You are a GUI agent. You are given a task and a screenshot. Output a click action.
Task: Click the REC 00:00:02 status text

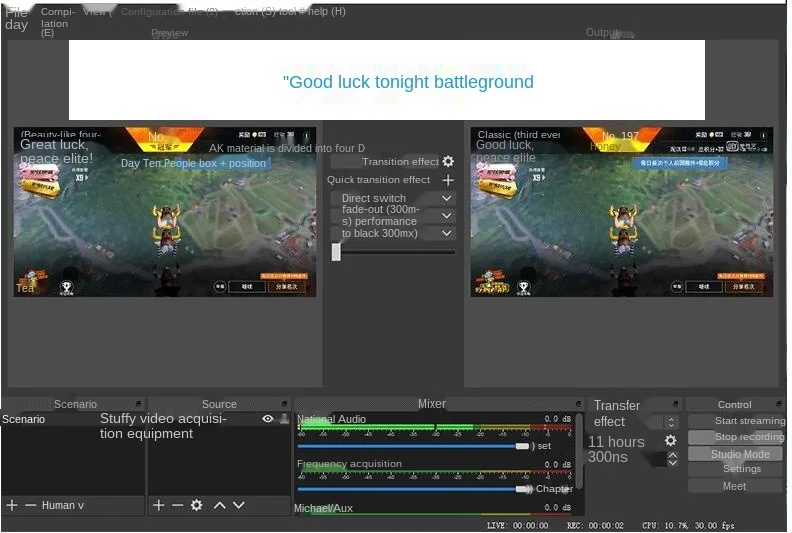(x=596, y=525)
